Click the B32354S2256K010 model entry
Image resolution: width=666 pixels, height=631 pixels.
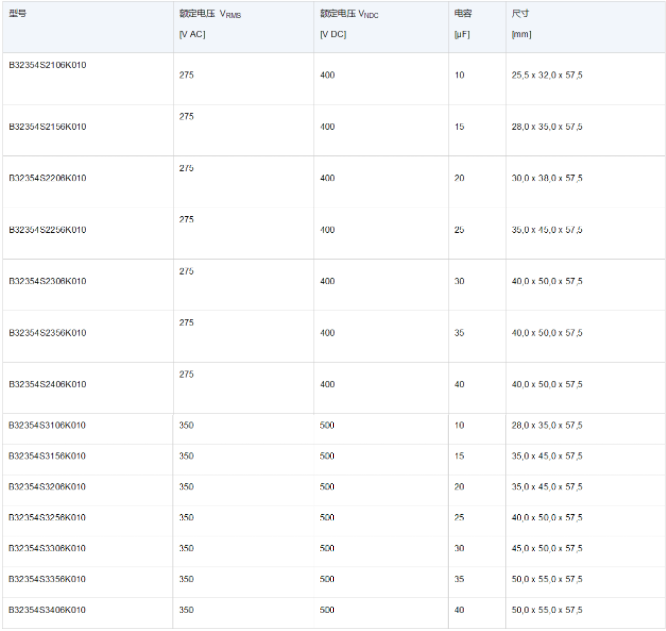click(x=47, y=230)
